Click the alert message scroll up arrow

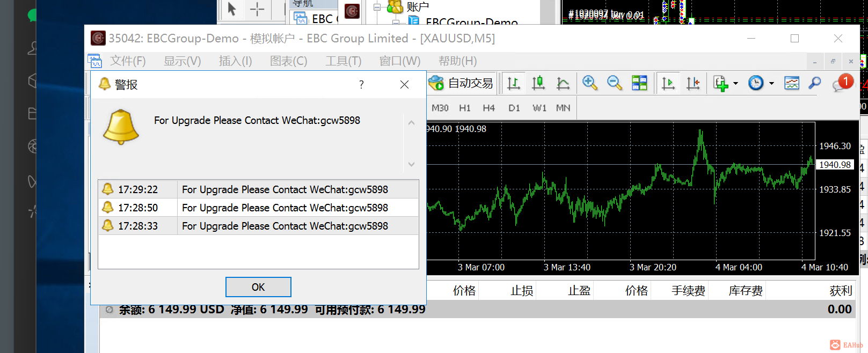click(x=411, y=122)
